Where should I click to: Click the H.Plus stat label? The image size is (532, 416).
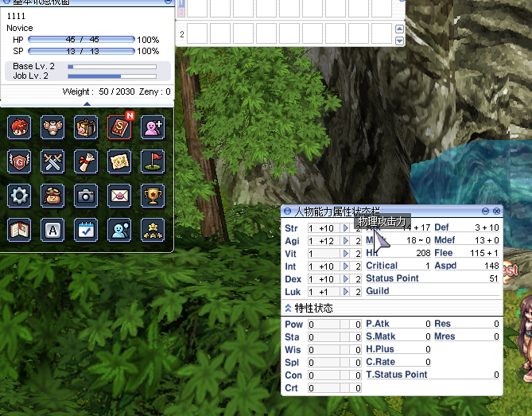(x=380, y=349)
